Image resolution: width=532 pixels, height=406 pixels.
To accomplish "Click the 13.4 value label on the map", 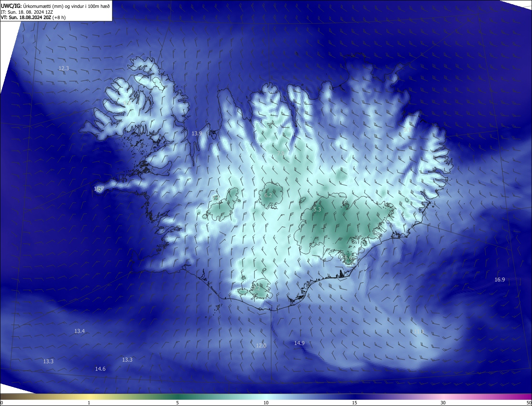I will click(79, 331).
